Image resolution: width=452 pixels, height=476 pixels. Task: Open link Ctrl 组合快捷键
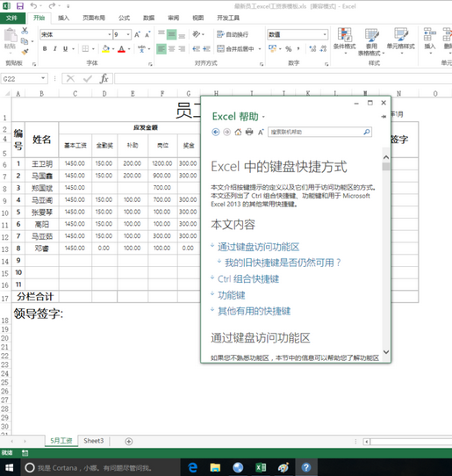[248, 279]
